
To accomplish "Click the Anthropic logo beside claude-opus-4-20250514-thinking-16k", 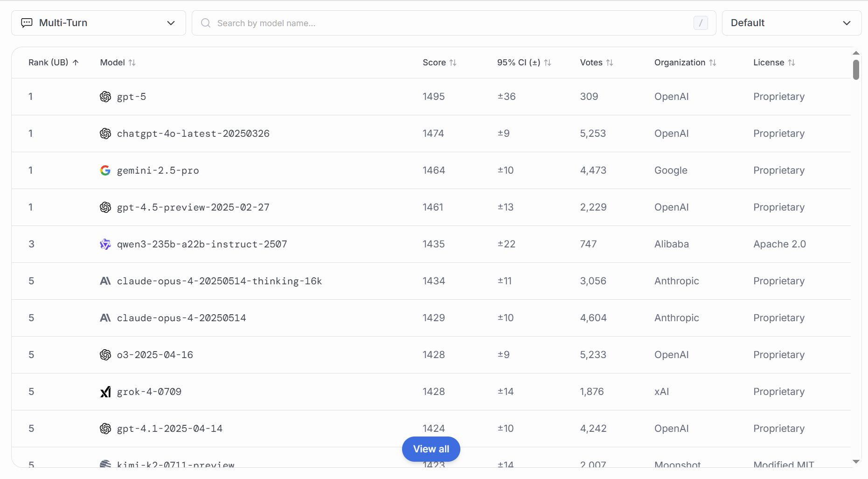I will 105,281.
